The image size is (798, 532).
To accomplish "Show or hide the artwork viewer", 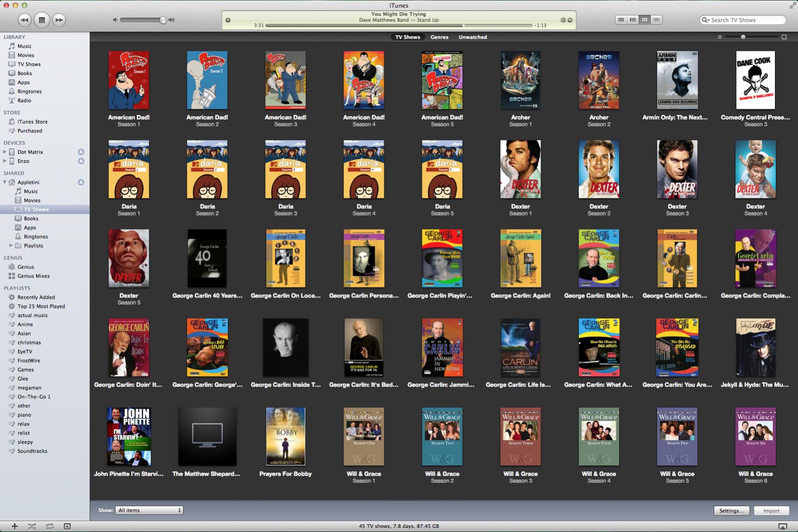I will tap(67, 526).
